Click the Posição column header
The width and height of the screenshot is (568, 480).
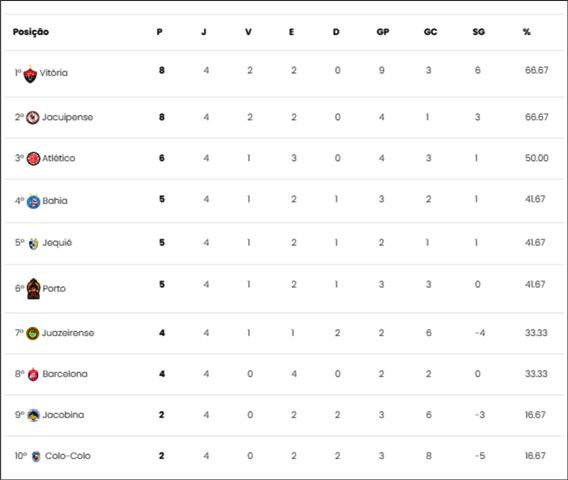click(31, 32)
